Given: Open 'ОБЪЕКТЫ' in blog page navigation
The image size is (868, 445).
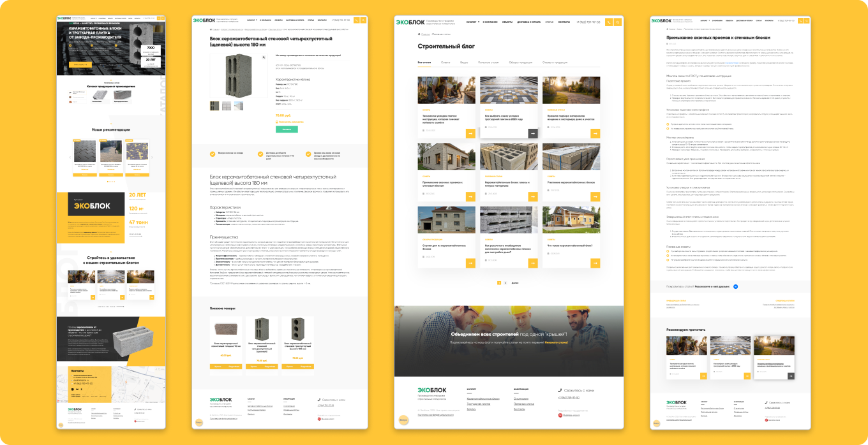Looking at the screenshot, I should tap(507, 22).
